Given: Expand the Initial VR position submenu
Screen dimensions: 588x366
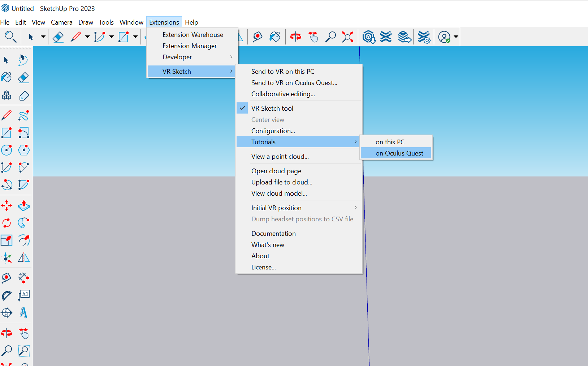Looking at the screenshot, I should pyautogui.click(x=299, y=208).
